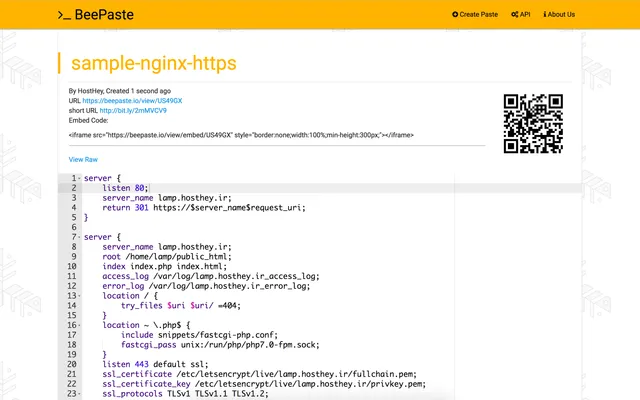640x400 pixels.
Task: Collapse the location php block at line 16
Action: coord(79,325)
